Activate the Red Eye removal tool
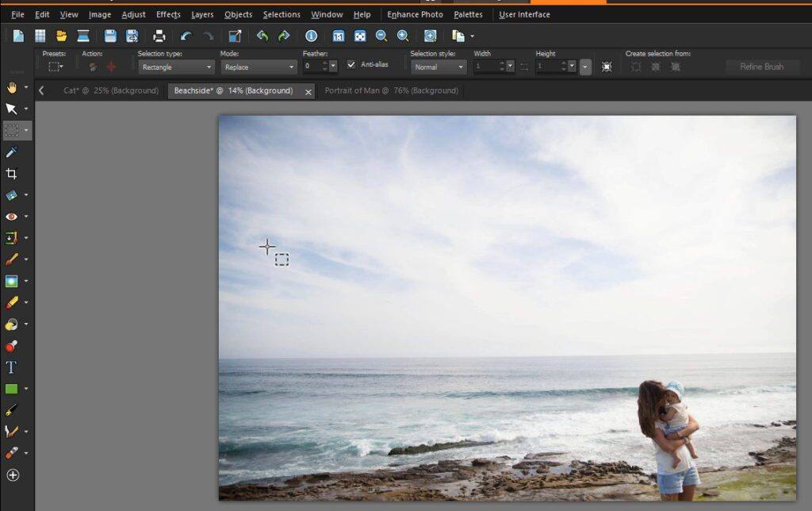The height and width of the screenshot is (511, 812). [x=13, y=216]
